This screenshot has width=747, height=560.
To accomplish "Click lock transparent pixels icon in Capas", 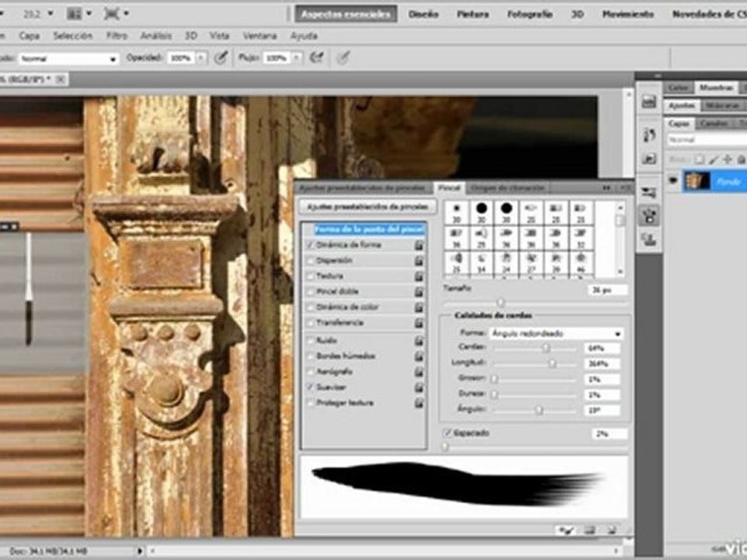I will pyautogui.click(x=700, y=159).
